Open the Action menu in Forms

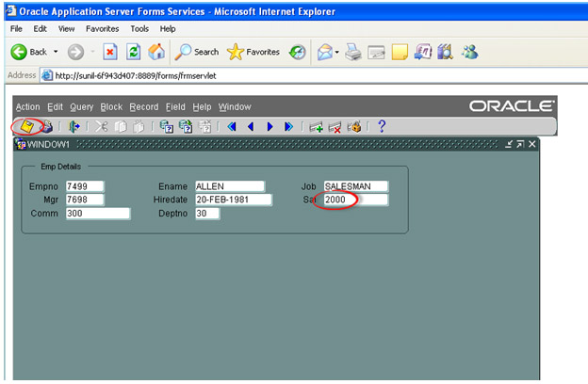tap(27, 107)
